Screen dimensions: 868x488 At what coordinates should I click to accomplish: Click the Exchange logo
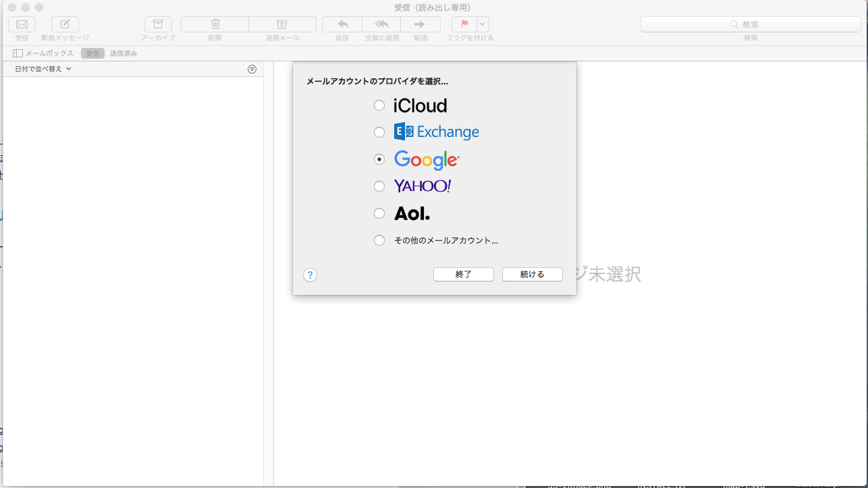(437, 132)
